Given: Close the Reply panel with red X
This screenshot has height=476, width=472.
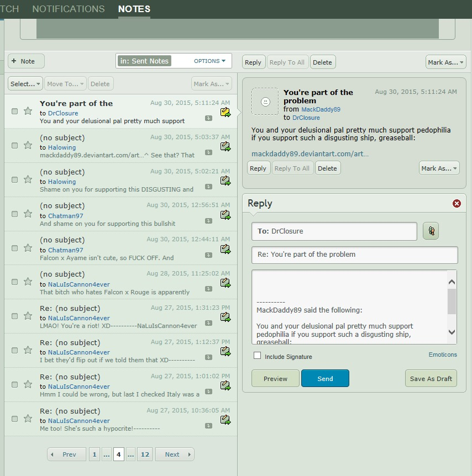Looking at the screenshot, I should [457, 203].
